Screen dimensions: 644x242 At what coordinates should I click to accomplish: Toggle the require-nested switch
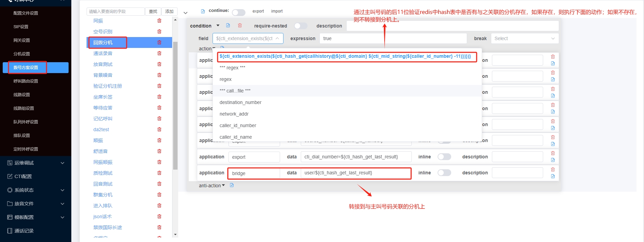click(300, 26)
